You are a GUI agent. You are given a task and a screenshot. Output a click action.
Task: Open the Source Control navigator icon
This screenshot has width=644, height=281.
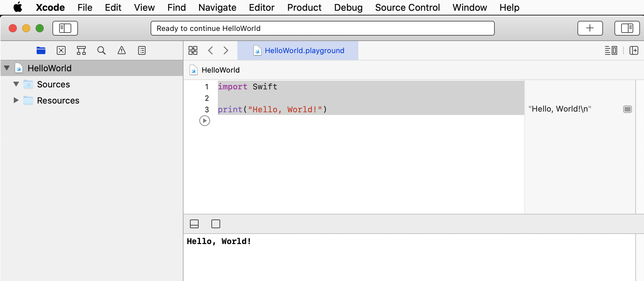[x=61, y=50]
